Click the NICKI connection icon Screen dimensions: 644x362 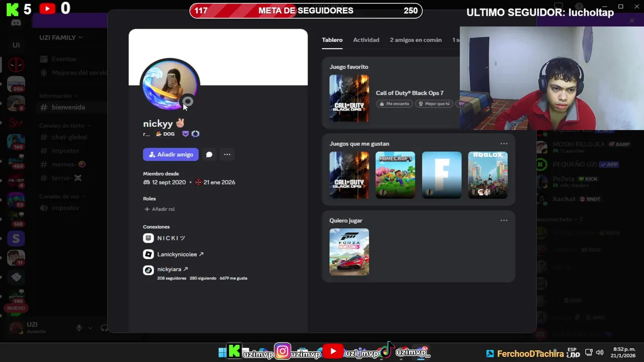click(148, 238)
